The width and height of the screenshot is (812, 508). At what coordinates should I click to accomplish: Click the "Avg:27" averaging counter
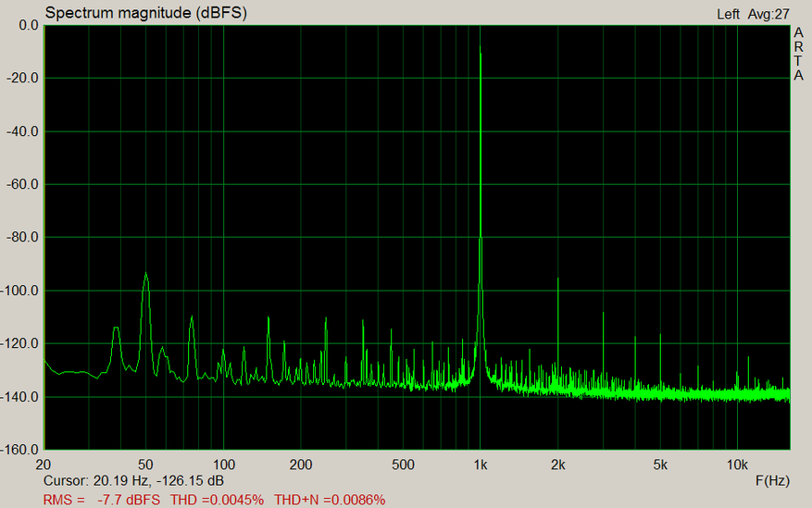point(768,14)
